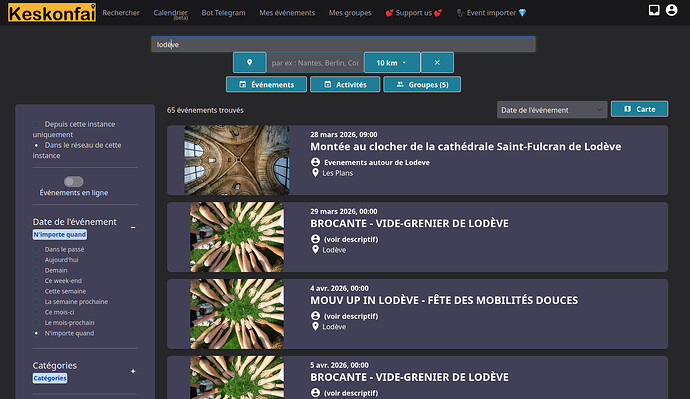Viewport: 690px width, 399px height.
Task: Open thumbnail of 29 mars brocante
Action: 237,237
